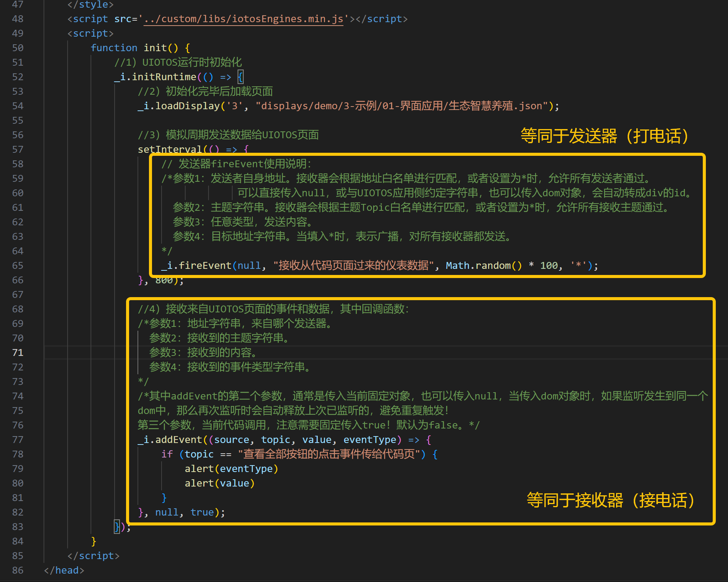
Task: Click the comment '//1) UIOTOS运行时初始化'
Action: [x=178, y=62]
